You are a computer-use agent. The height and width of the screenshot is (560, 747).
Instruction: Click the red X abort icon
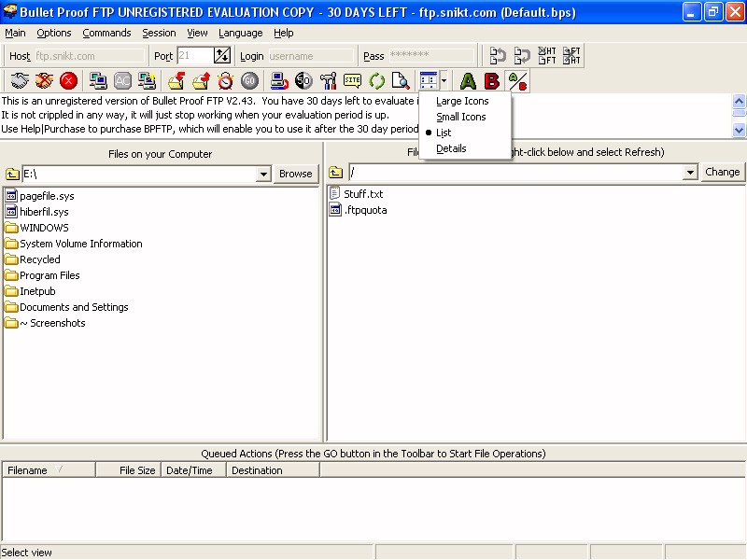coord(68,80)
